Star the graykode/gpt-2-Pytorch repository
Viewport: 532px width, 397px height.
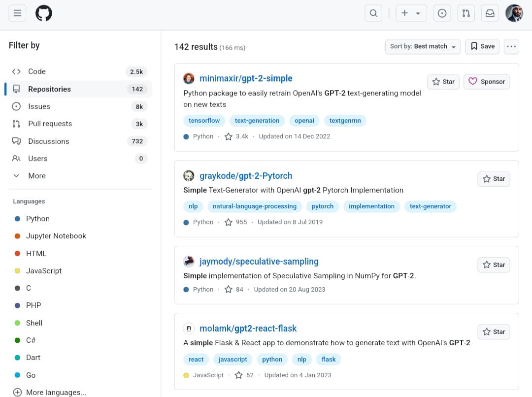coord(494,179)
